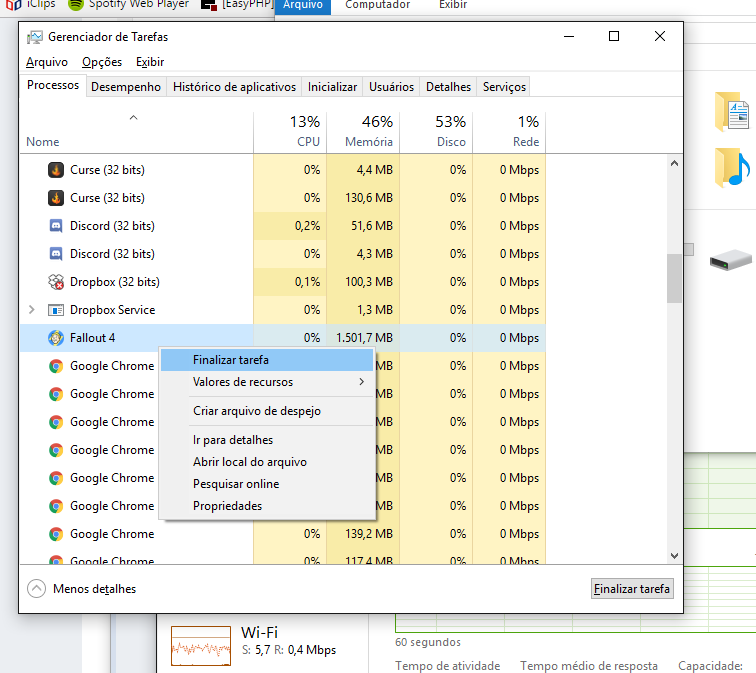
Task: Click the Wi-Fi activity graph thumbnail
Action: [x=201, y=646]
